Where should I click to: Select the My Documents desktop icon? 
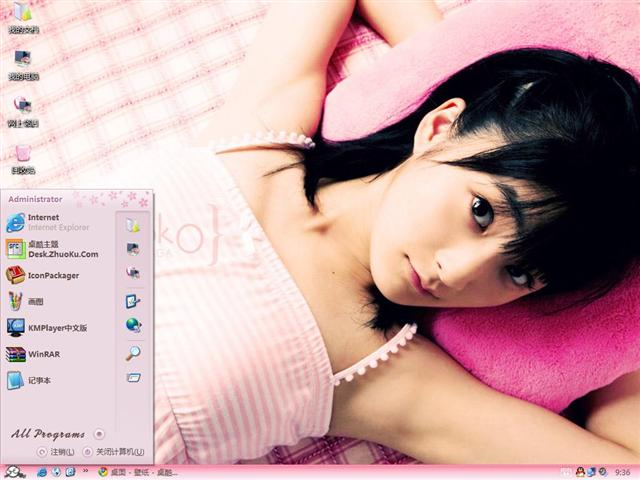click(x=23, y=17)
